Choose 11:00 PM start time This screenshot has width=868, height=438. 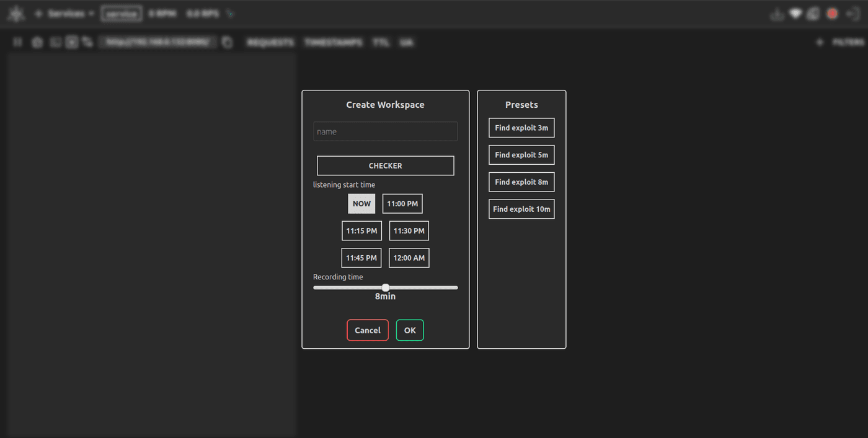tap(402, 204)
